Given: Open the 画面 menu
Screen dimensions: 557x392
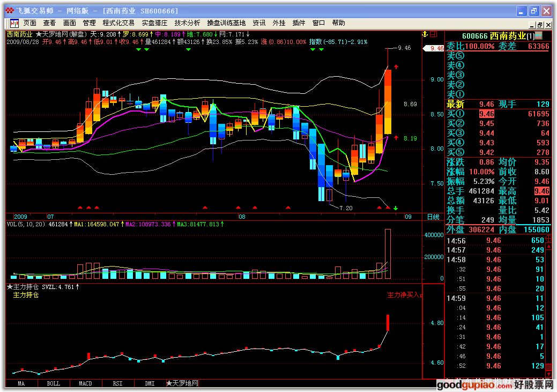Looking at the screenshot, I should [69, 23].
